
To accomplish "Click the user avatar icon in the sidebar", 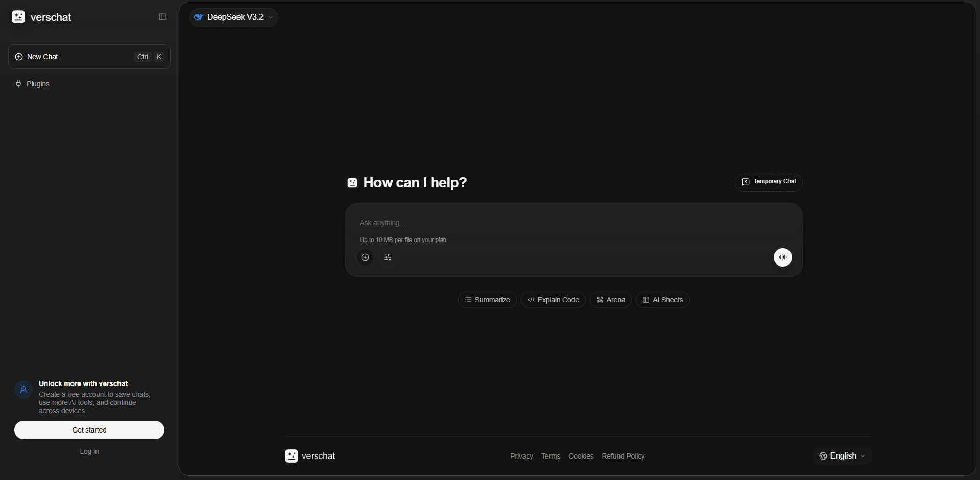I will point(23,389).
